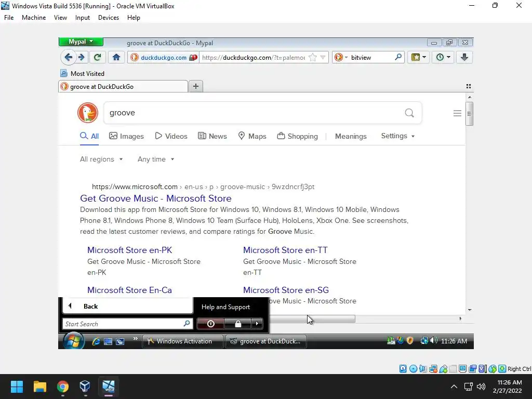Image resolution: width=532 pixels, height=399 pixels.
Task: Click the DuckDuckGo duck logo
Action: 87,113
